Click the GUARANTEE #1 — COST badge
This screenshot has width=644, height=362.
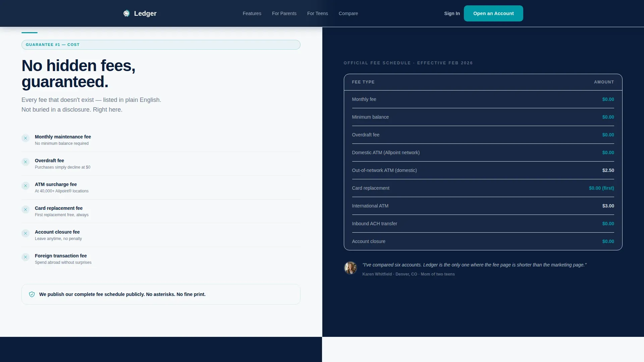point(161,45)
